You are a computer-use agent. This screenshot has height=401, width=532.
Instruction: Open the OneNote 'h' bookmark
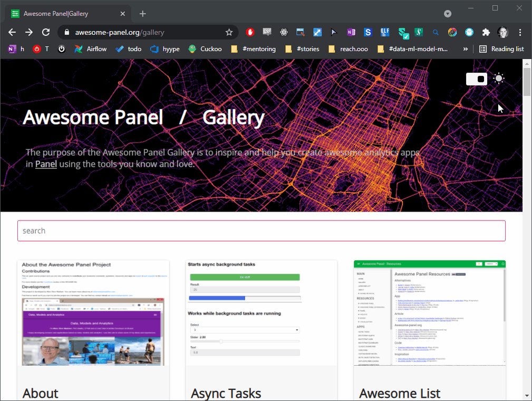pyautogui.click(x=16, y=49)
